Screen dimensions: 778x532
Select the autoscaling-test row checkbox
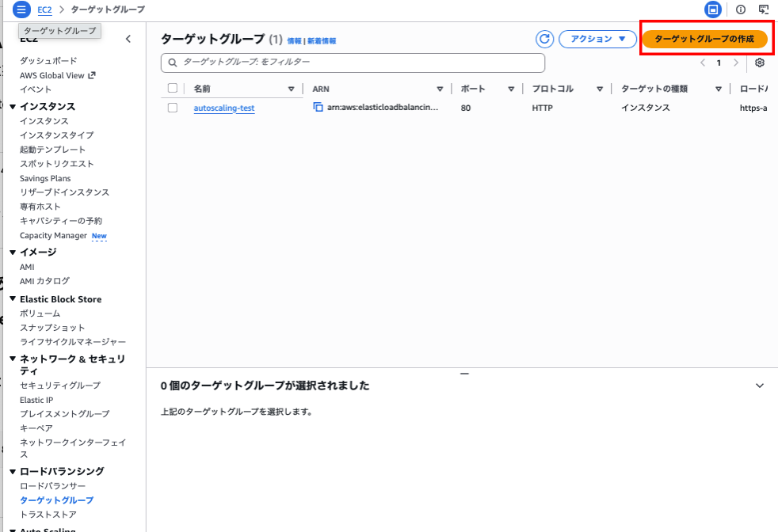click(173, 108)
